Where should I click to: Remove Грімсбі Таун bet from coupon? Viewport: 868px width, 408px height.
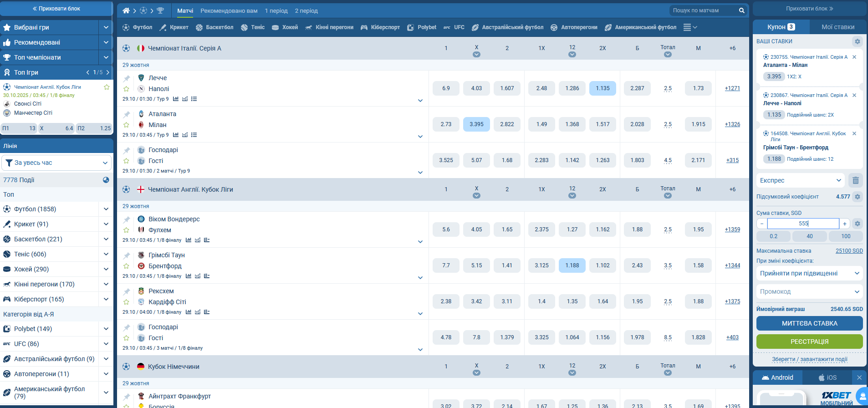click(x=854, y=133)
